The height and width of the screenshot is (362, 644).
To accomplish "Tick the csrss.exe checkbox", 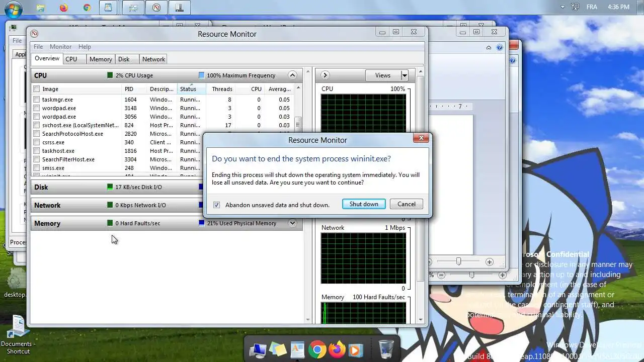I will coord(37,142).
